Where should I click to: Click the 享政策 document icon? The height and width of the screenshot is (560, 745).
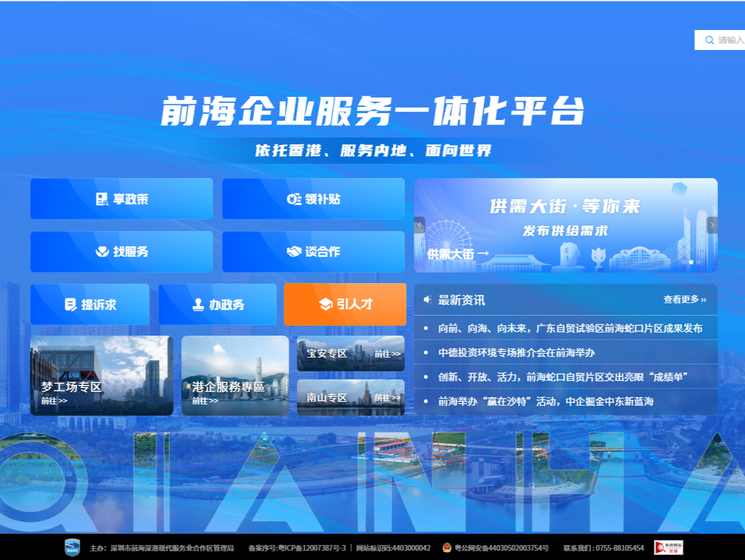pos(102,199)
